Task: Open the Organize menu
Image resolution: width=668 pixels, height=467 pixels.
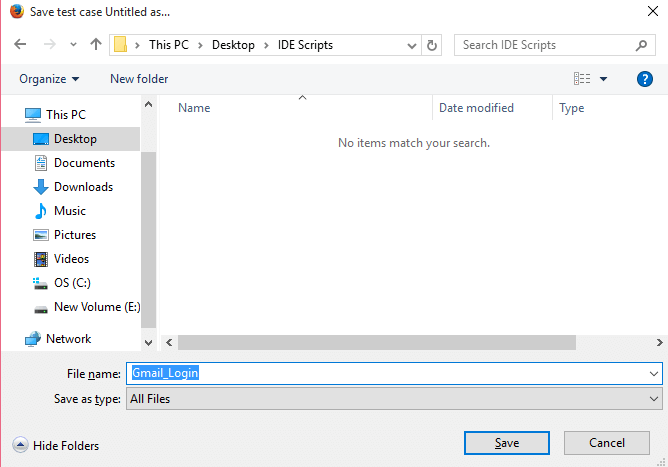Action: [x=49, y=79]
